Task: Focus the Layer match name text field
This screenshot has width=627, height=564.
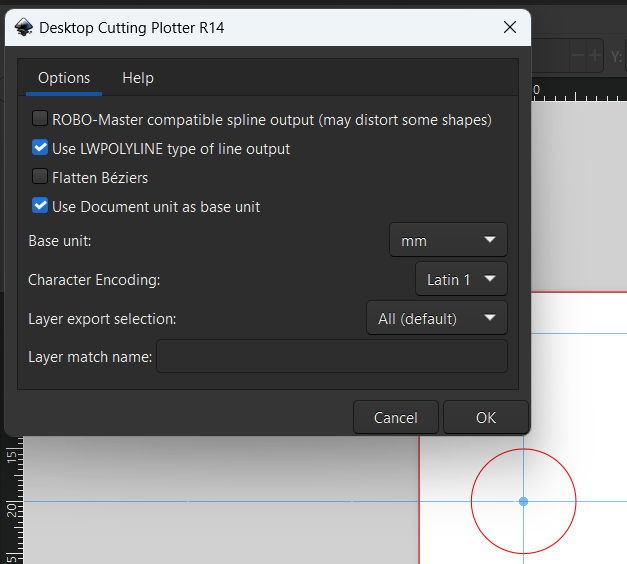Action: pos(332,356)
